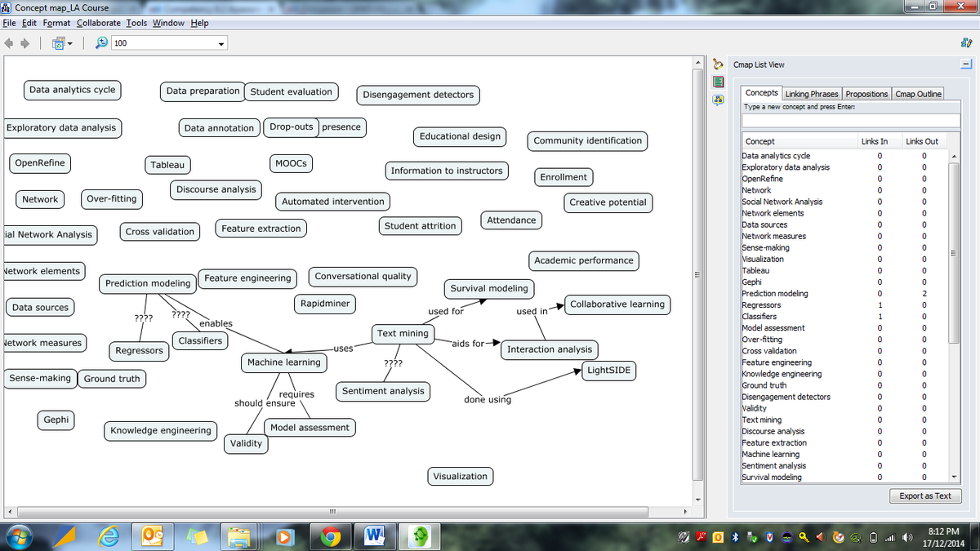
Task: Select the Prediction modeling concept node
Action: [148, 283]
